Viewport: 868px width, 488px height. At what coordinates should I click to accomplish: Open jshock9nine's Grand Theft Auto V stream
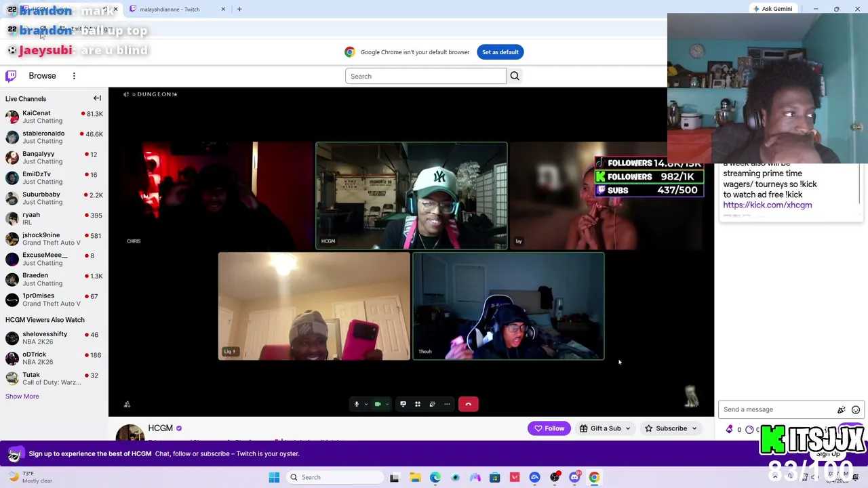(x=54, y=239)
